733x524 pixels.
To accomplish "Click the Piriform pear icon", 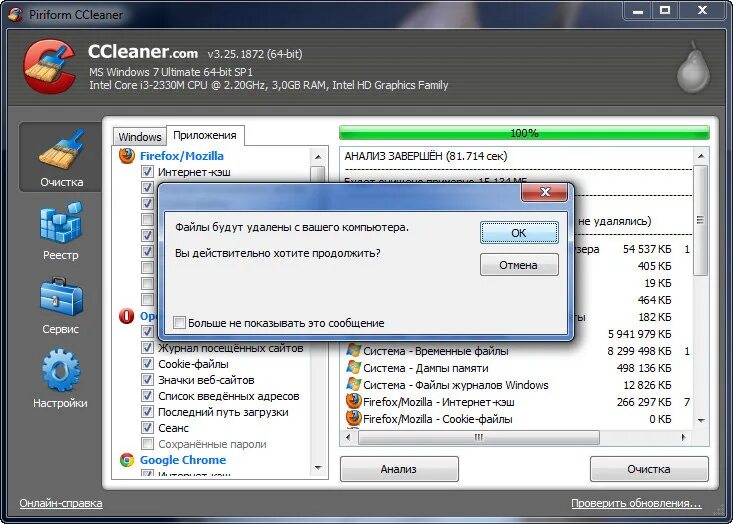I will click(x=693, y=67).
